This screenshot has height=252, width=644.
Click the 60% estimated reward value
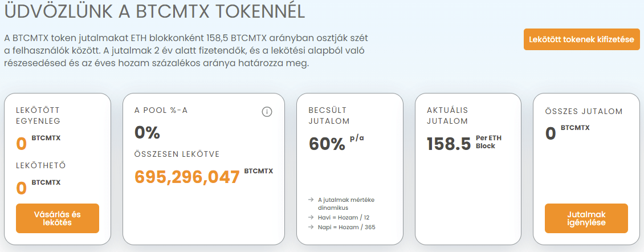(327, 144)
